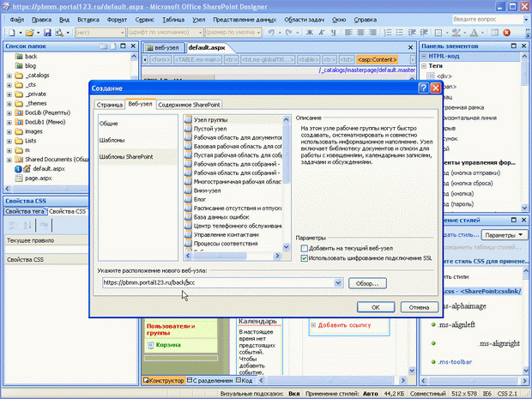Uncheck Использовать шифрованное подключение SSL

(305, 257)
